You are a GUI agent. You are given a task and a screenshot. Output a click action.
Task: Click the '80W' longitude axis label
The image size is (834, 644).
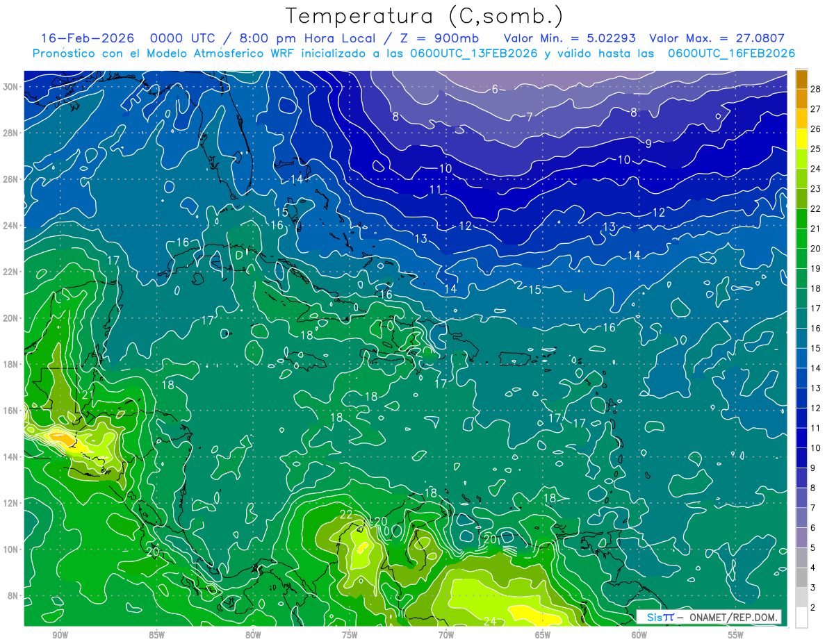click(253, 635)
